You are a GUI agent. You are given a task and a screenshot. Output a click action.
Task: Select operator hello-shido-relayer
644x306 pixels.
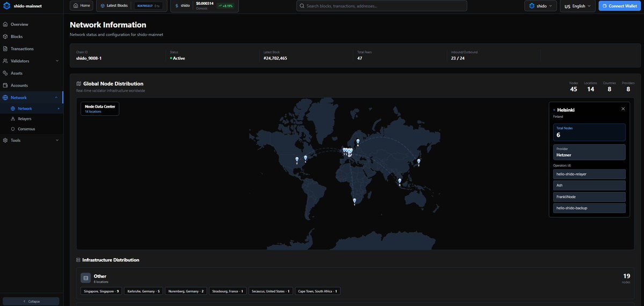(589, 174)
